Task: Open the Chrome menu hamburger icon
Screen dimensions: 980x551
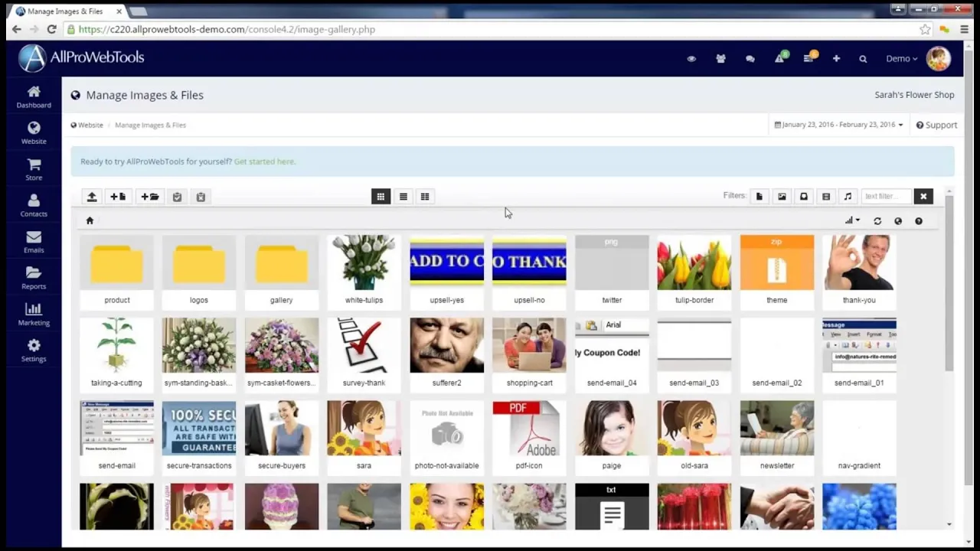Action: (x=964, y=29)
